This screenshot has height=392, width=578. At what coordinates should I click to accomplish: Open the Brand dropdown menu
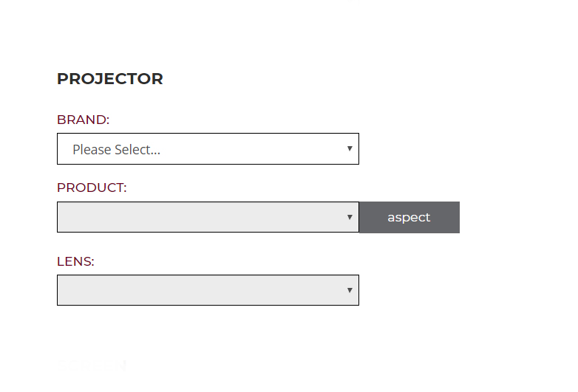(x=208, y=149)
